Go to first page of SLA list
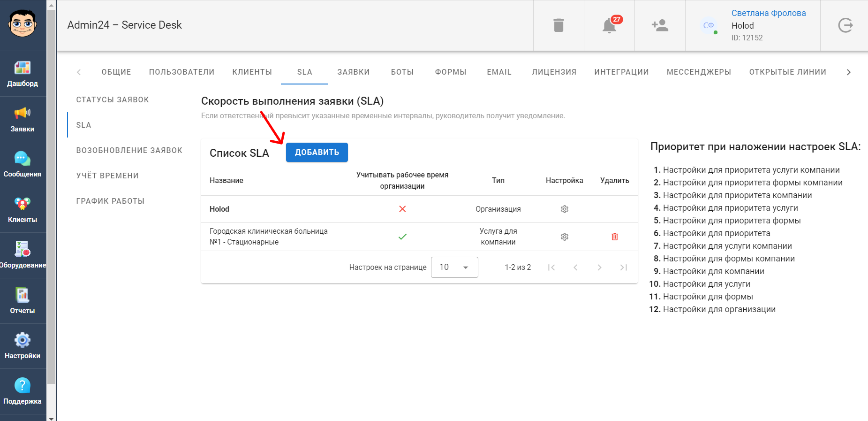The width and height of the screenshot is (868, 421). [551, 268]
